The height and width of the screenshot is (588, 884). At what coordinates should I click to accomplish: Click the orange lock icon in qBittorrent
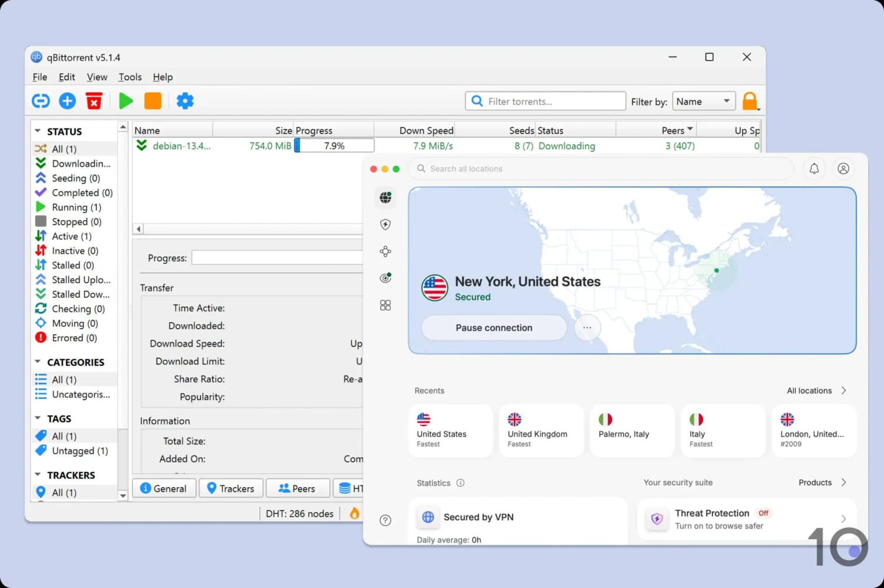[750, 101]
